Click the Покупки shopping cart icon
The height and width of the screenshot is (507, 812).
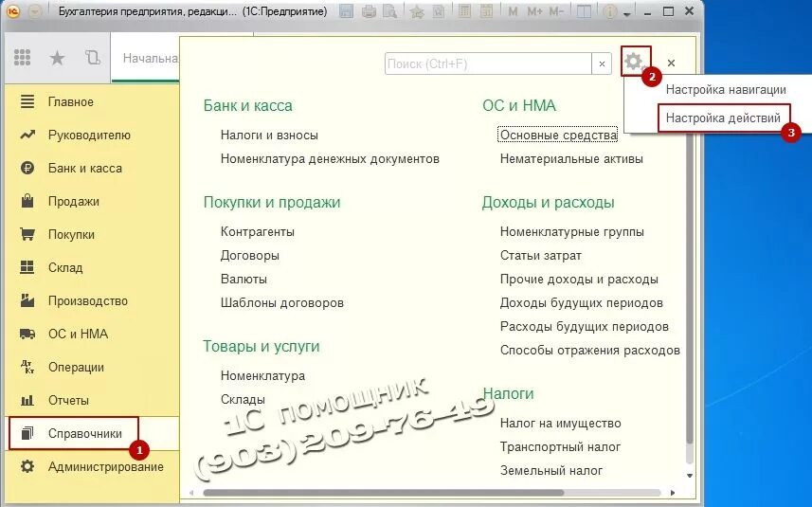27,234
